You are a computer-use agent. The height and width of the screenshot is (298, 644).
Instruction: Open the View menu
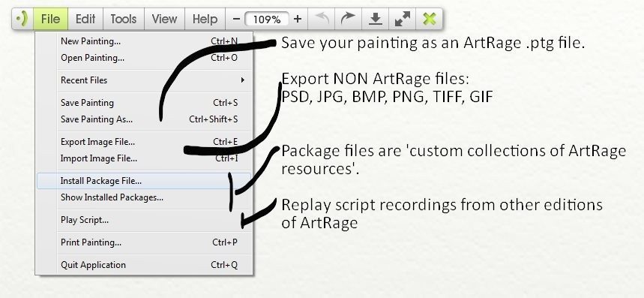point(164,19)
